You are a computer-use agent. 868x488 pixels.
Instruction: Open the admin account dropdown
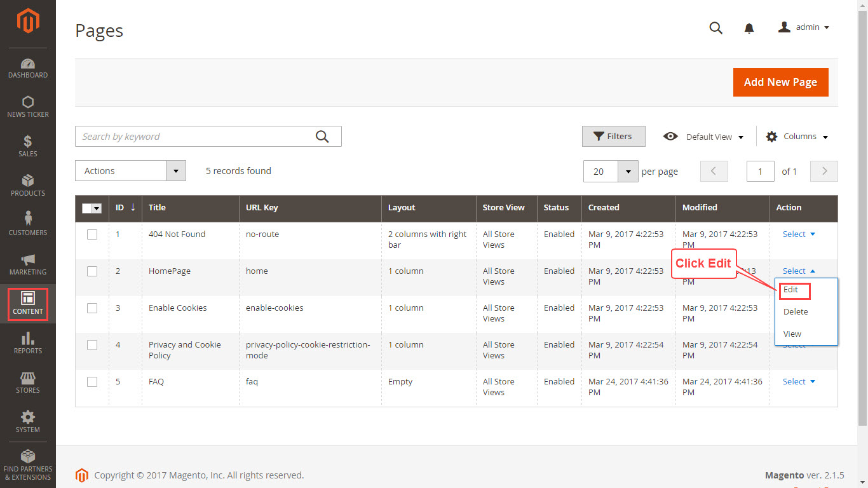(804, 27)
